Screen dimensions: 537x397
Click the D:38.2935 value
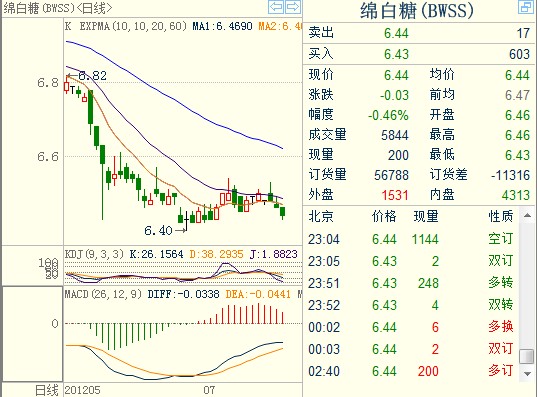coord(216,254)
